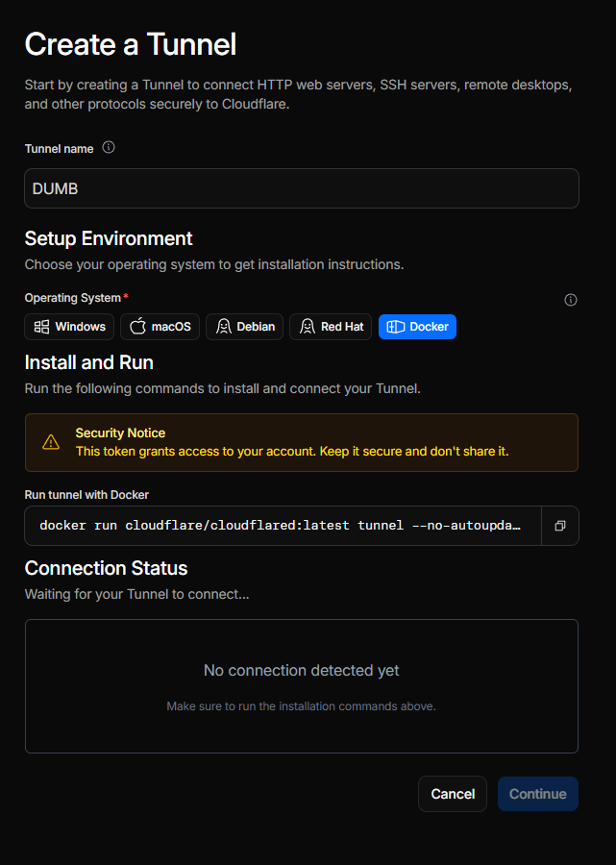Click the Security Notice warning triangle icon
The width and height of the screenshot is (616, 865).
coord(51,442)
